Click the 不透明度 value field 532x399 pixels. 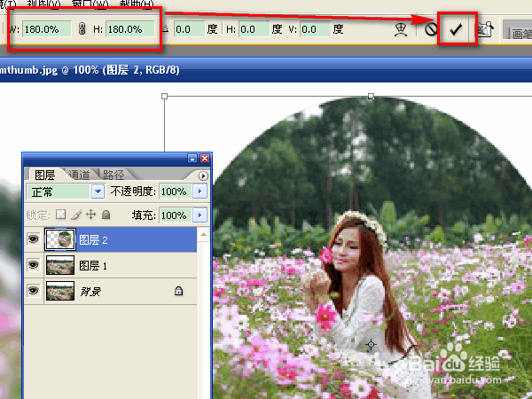176,192
